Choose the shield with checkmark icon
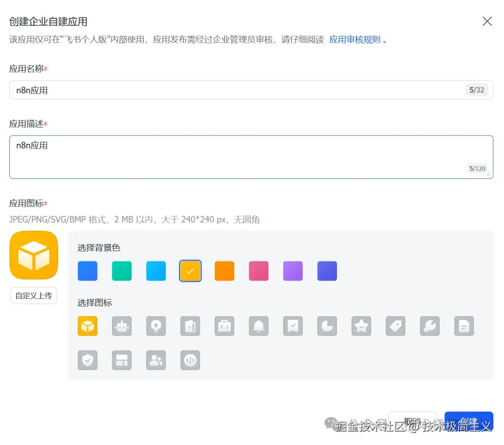 tap(88, 360)
